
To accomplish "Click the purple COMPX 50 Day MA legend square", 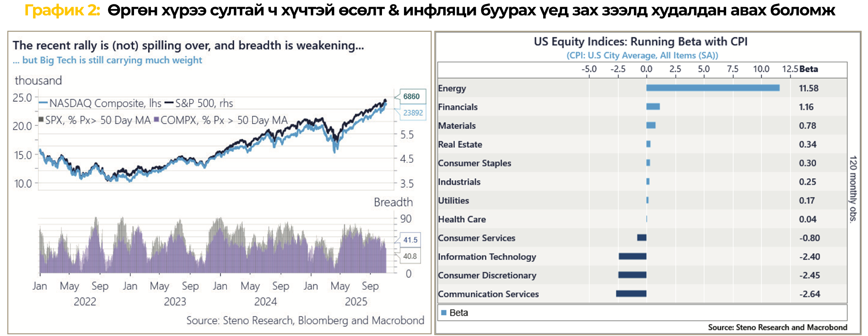I will coord(156,119).
